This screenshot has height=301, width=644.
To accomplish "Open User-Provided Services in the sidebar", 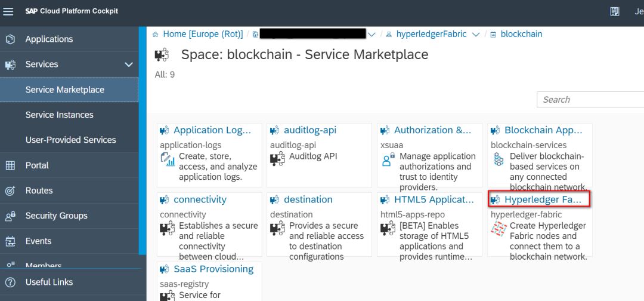I will click(69, 140).
